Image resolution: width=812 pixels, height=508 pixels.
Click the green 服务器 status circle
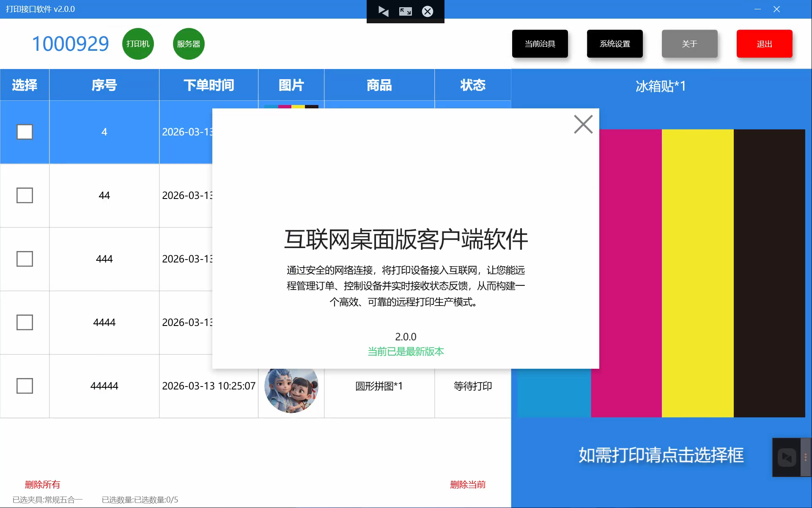pyautogui.click(x=189, y=44)
